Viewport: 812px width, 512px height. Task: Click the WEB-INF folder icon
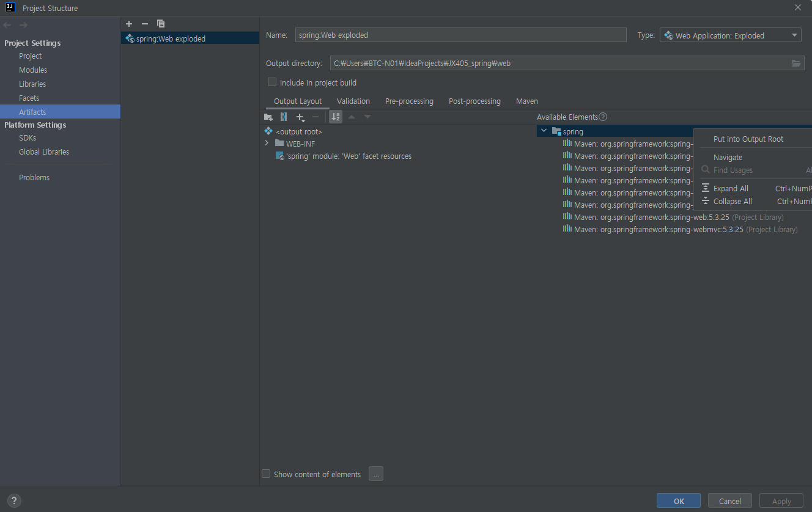coord(279,144)
